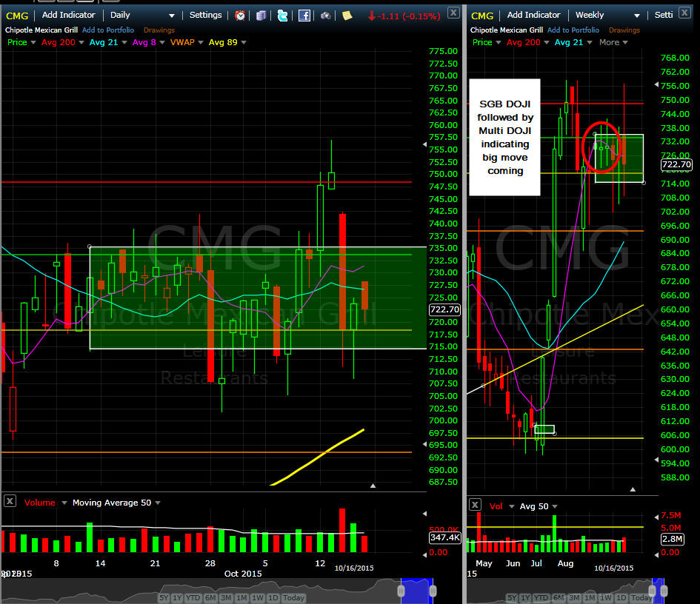Click up-triangle marker under Daily chart
The image size is (700, 604).
[373, 486]
